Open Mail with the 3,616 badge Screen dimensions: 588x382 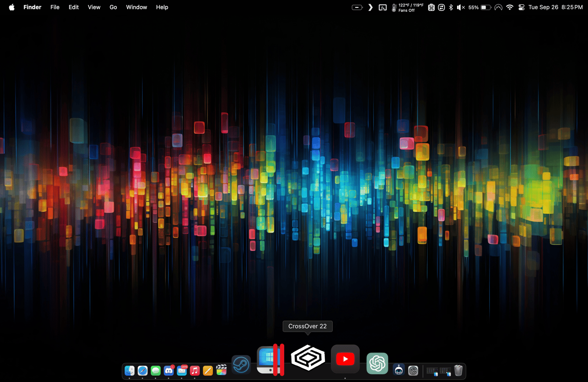182,371
